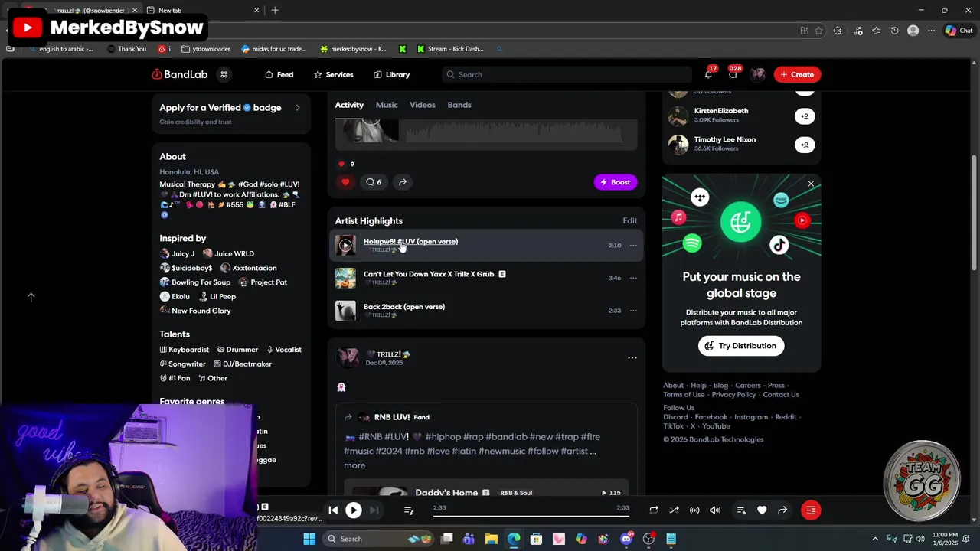980x551 pixels.
Task: Switch to Videos tab
Action: coord(423,105)
